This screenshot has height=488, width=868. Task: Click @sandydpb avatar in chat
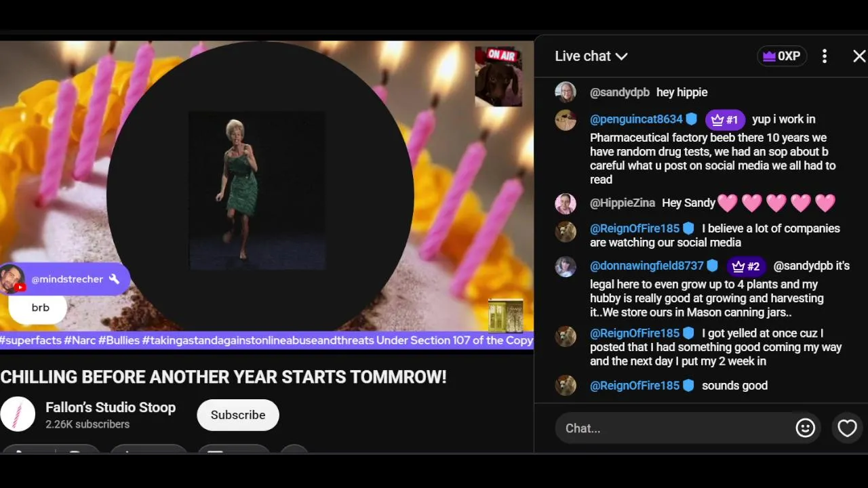pos(566,92)
